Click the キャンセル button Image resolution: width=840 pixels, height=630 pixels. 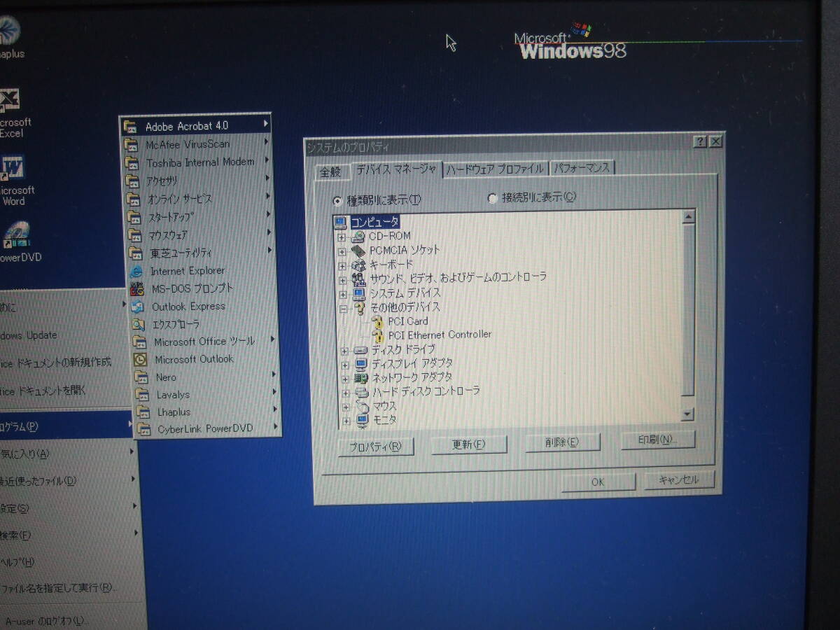[678, 480]
